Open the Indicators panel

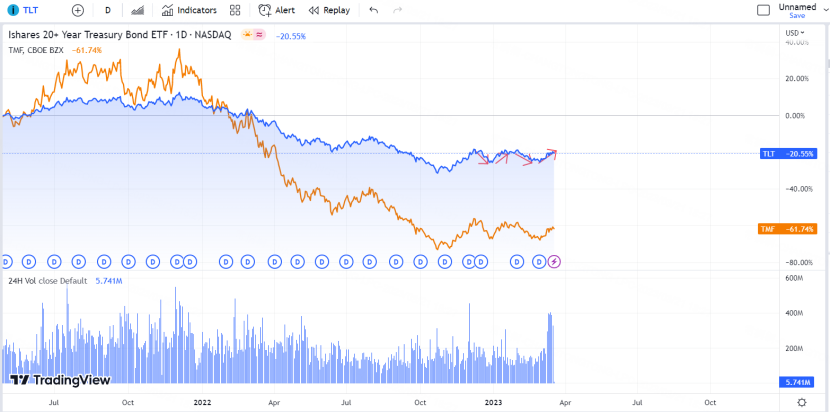(x=190, y=10)
